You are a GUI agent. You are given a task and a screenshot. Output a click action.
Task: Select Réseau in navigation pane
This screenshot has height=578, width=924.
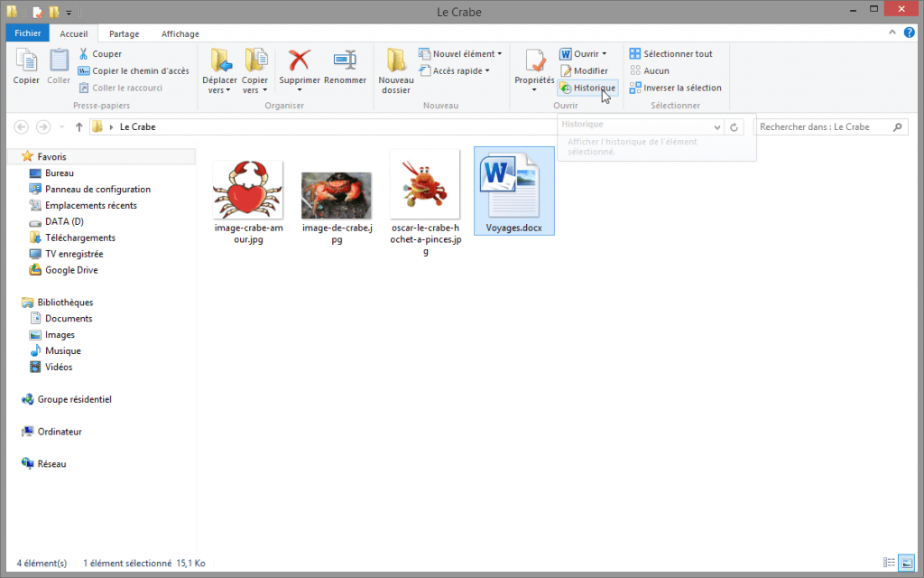point(51,463)
